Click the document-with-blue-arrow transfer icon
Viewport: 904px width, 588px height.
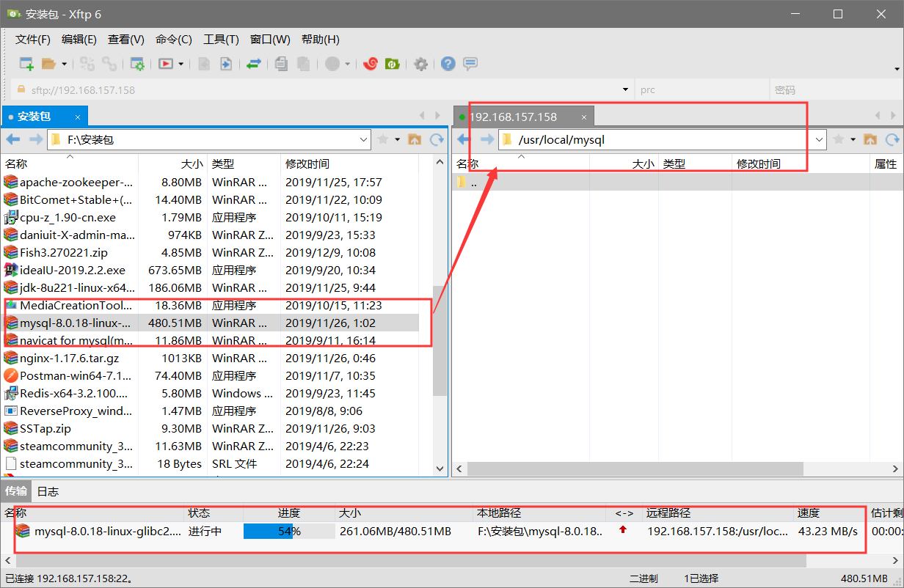tap(226, 64)
